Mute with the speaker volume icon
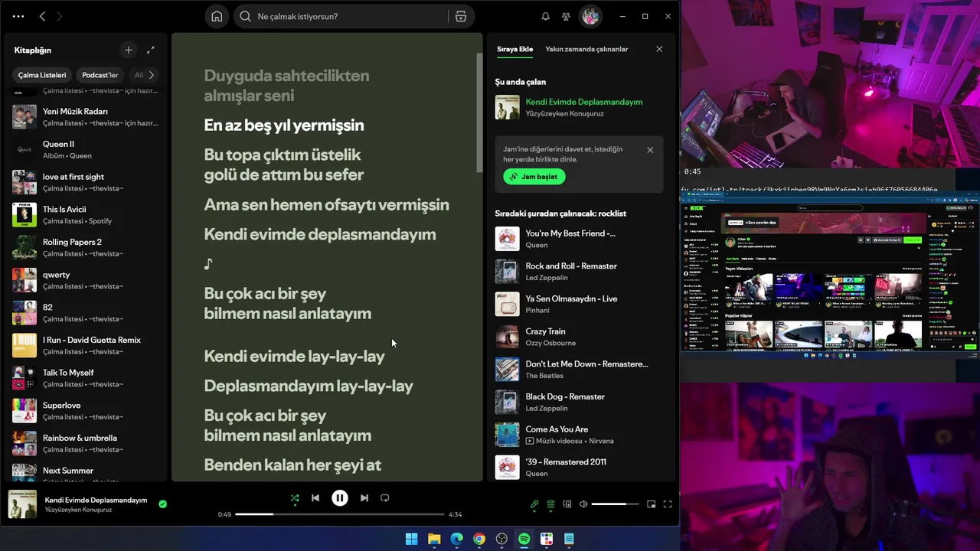The width and height of the screenshot is (980, 551). coord(583,504)
